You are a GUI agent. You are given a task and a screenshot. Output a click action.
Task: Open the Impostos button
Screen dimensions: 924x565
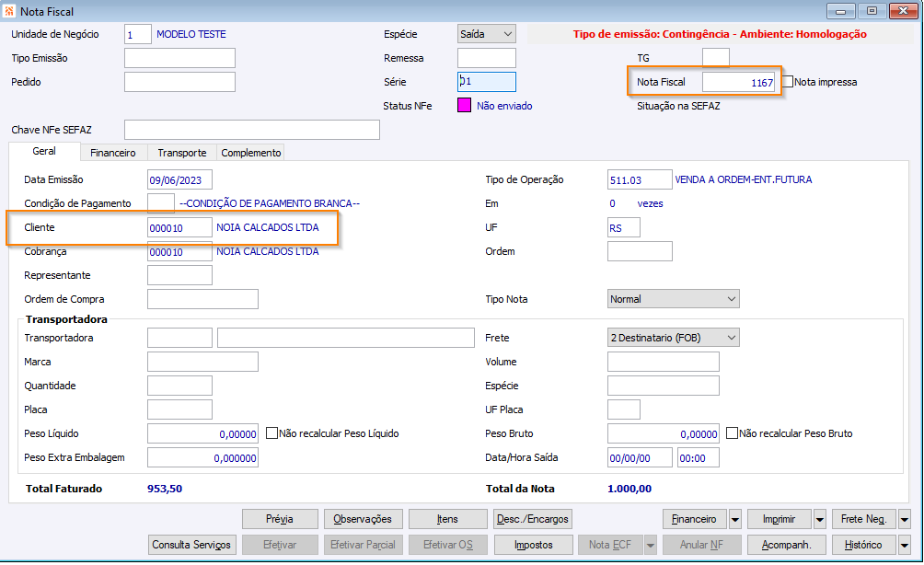533,545
